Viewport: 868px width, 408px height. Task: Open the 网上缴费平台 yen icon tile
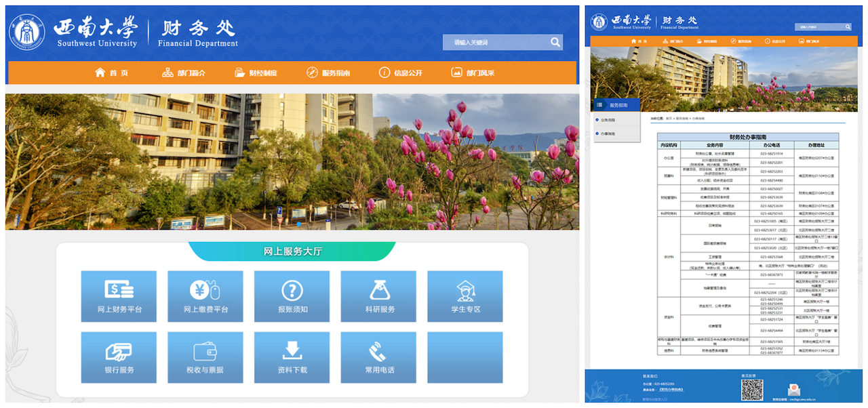tap(205, 296)
